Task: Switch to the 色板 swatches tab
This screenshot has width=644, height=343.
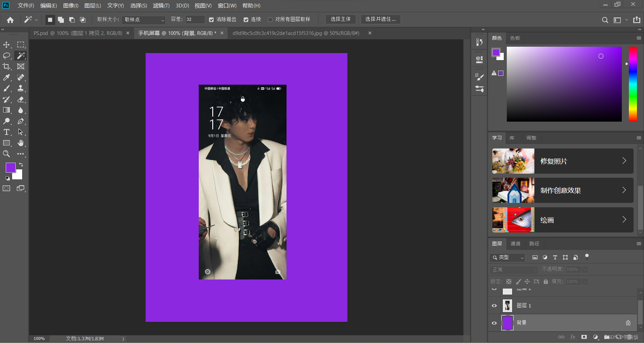Action: [x=515, y=38]
